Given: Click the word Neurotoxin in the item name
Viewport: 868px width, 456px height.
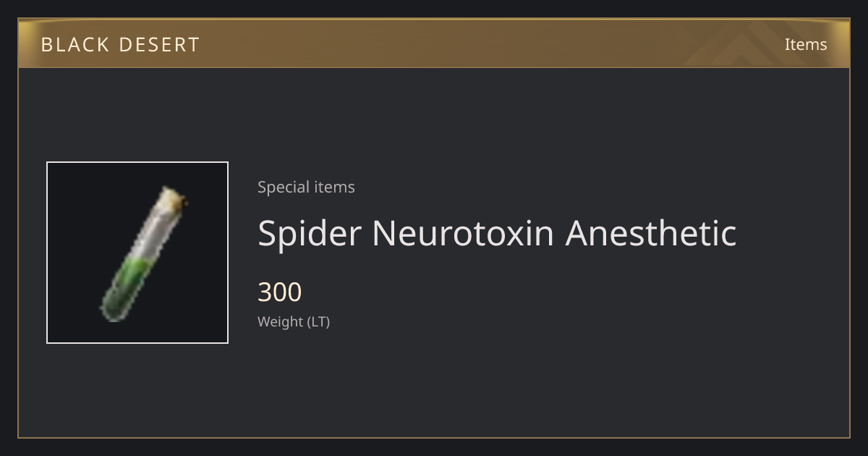Looking at the screenshot, I should point(463,233).
